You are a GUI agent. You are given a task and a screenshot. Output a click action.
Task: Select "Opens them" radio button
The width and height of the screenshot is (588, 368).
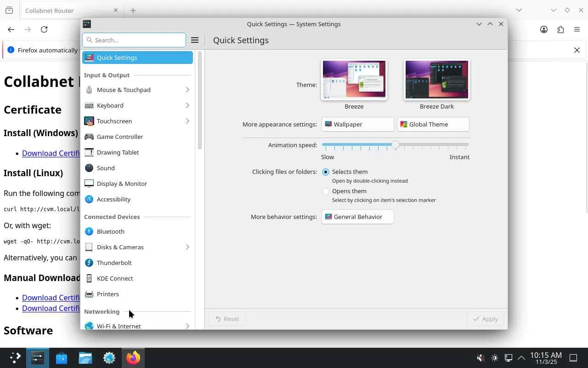pos(326,191)
